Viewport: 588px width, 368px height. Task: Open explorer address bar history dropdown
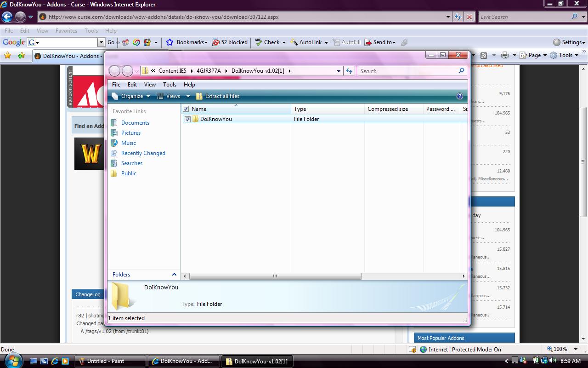339,71
